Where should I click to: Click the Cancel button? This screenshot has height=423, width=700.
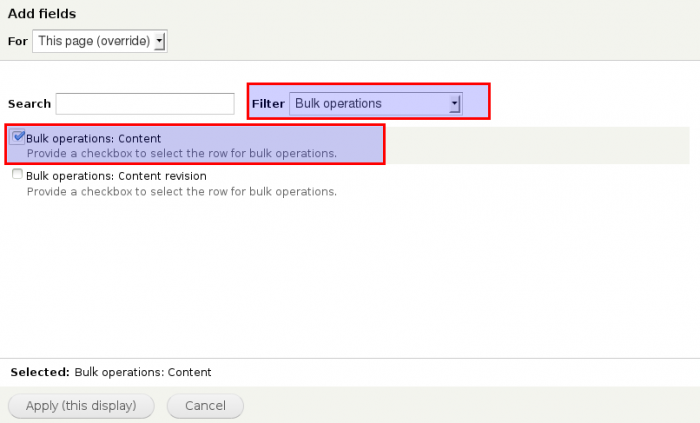pos(205,406)
